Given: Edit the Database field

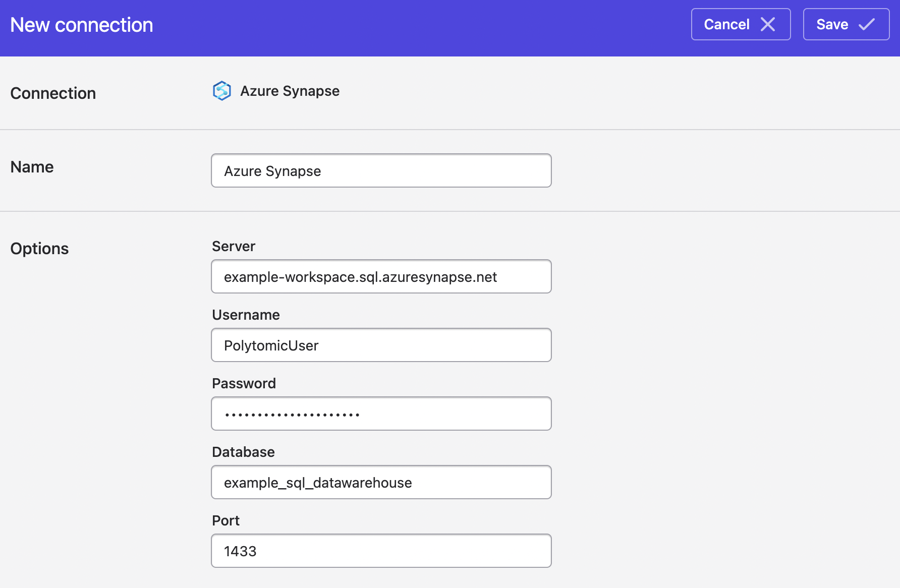Looking at the screenshot, I should (x=381, y=482).
